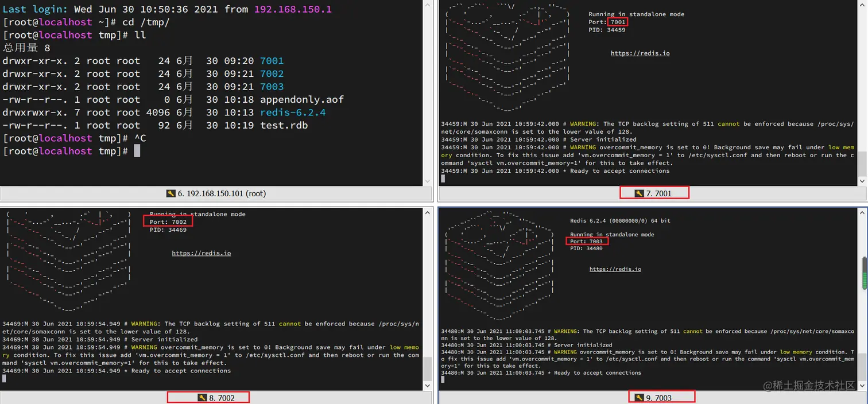Click the session icon on the 7002 tab
868x404 pixels.
[201, 397]
